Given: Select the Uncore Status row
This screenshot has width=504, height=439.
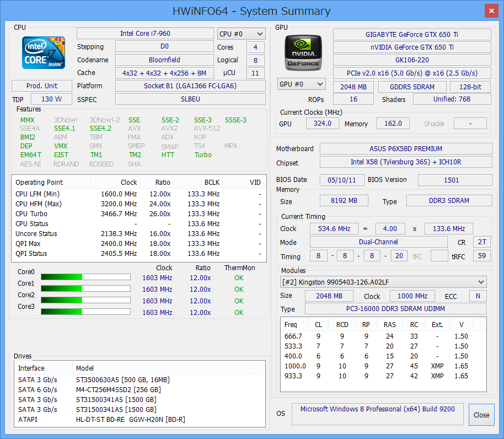Looking at the screenshot, I should click(139, 234).
